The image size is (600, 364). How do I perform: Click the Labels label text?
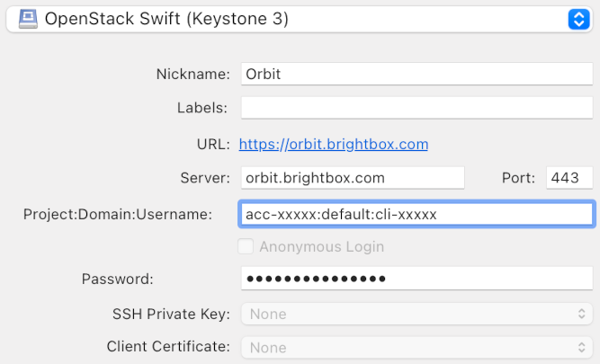pyautogui.click(x=202, y=108)
